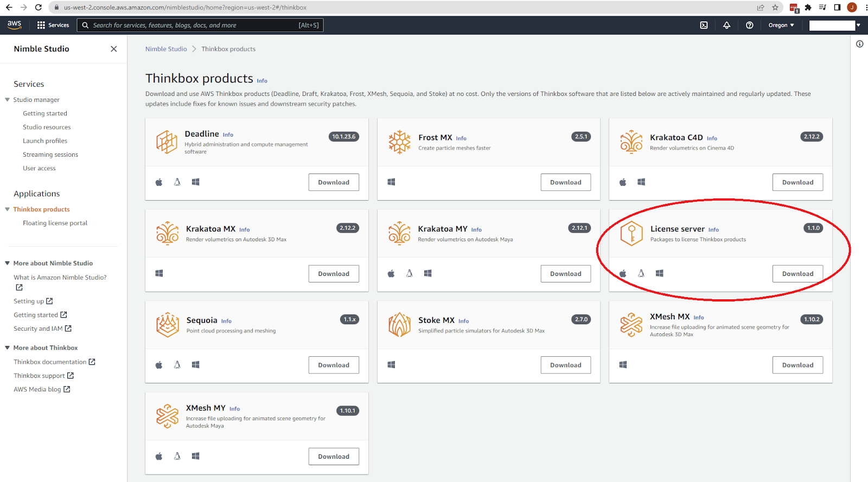Screen dimensions: 868x482
Task: Focus the AWS services search box
Action: pos(200,25)
